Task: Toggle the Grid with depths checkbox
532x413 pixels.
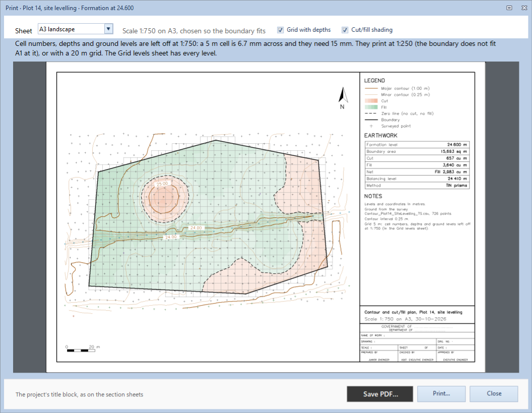Action: tap(280, 30)
